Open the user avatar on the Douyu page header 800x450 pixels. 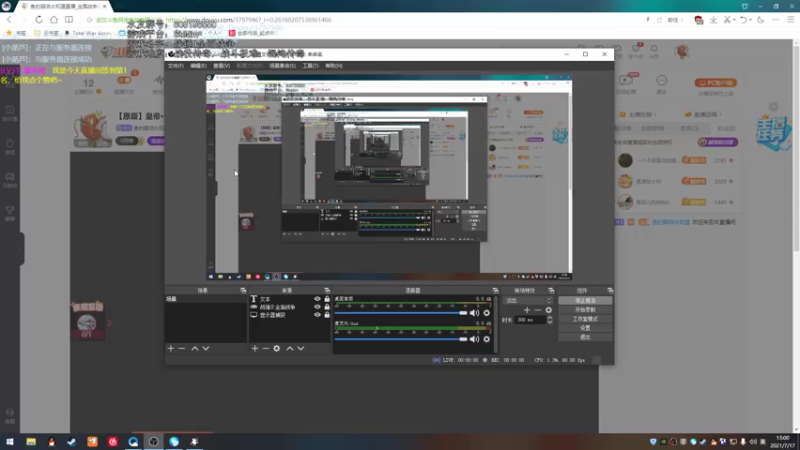pyautogui.click(x=682, y=52)
